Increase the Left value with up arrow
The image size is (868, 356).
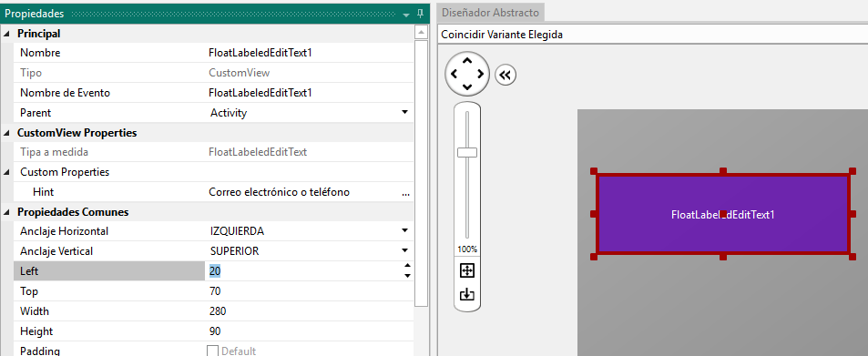pyautogui.click(x=407, y=266)
